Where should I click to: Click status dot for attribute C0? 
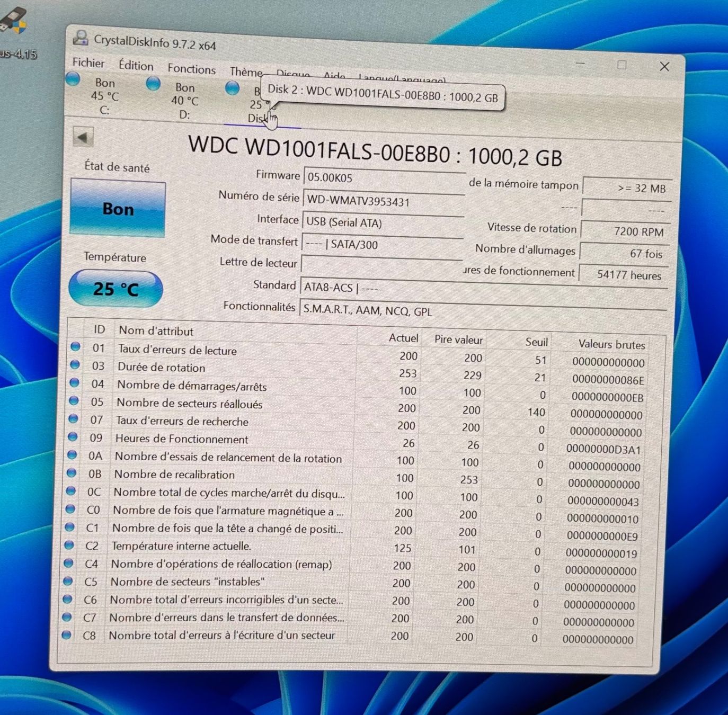pyautogui.click(x=70, y=508)
